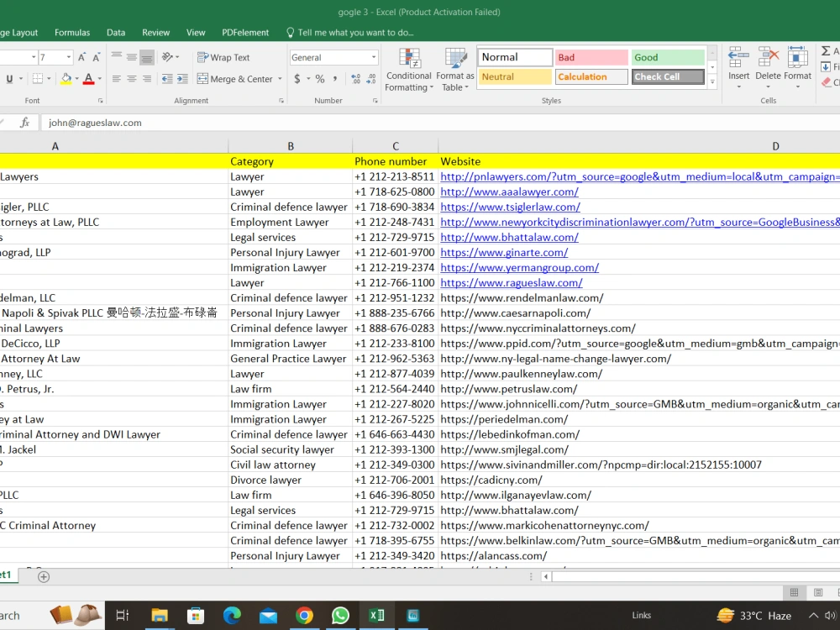Insert function with fx icon
This screenshot has height=630, width=840.
[24, 123]
